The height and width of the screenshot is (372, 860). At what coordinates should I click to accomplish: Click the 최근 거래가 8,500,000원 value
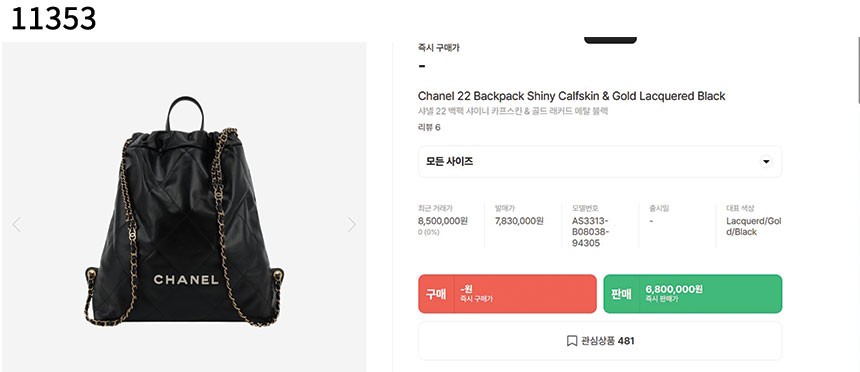point(443,221)
